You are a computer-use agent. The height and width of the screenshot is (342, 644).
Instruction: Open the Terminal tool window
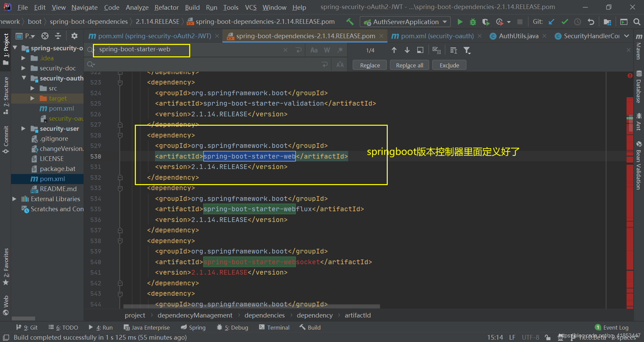274,328
